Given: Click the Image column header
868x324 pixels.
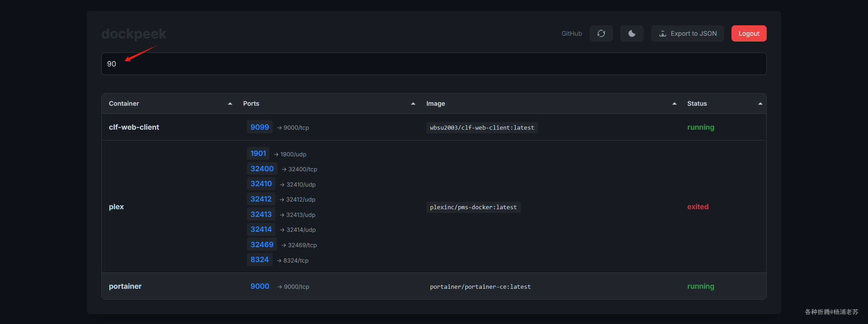Looking at the screenshot, I should click(435, 103).
